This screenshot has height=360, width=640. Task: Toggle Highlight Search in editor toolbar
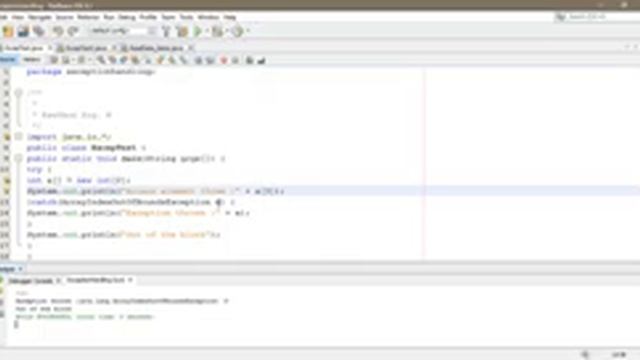[x=135, y=60]
